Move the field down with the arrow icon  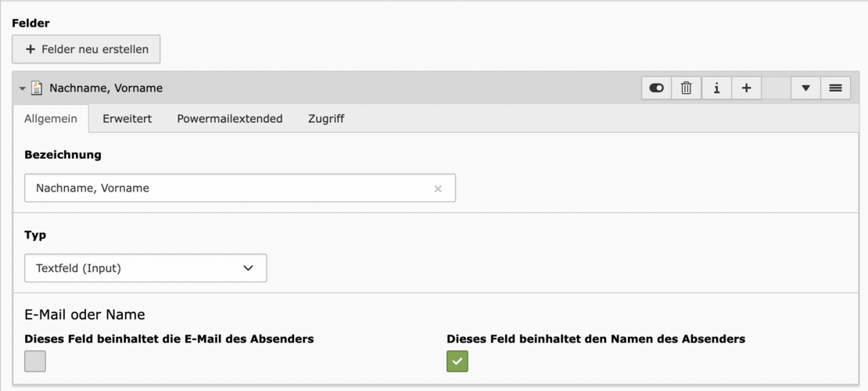[805, 88]
